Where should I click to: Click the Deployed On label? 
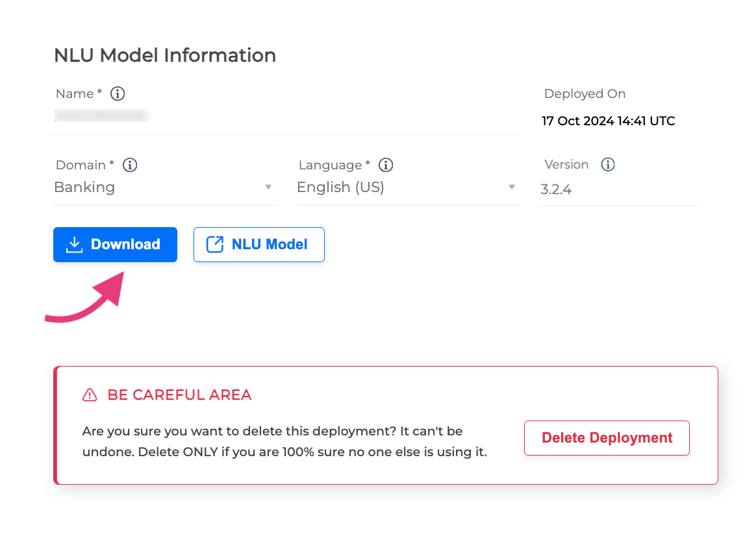585,94
